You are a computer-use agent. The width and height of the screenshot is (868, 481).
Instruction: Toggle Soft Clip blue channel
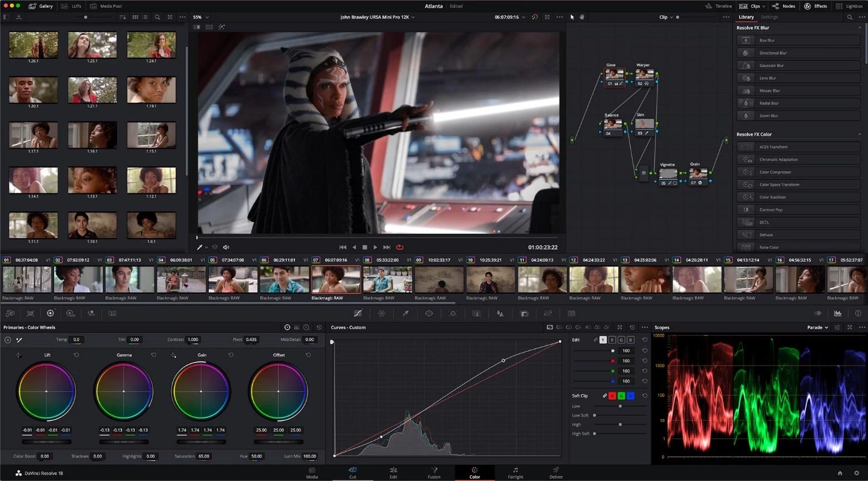point(631,396)
